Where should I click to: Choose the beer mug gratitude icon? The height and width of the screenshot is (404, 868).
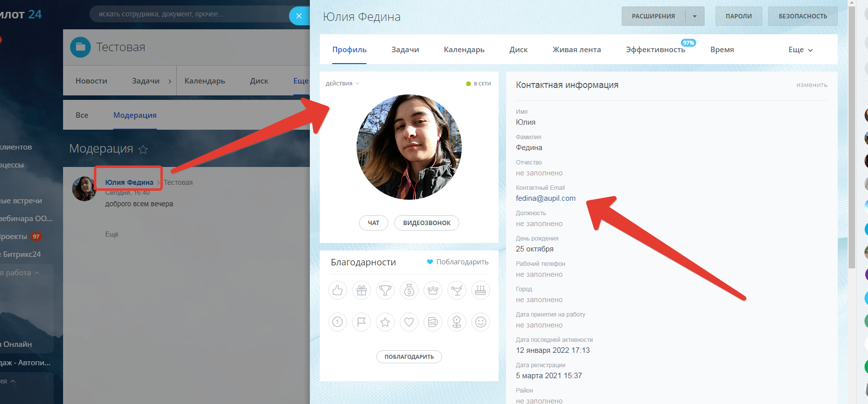(433, 322)
